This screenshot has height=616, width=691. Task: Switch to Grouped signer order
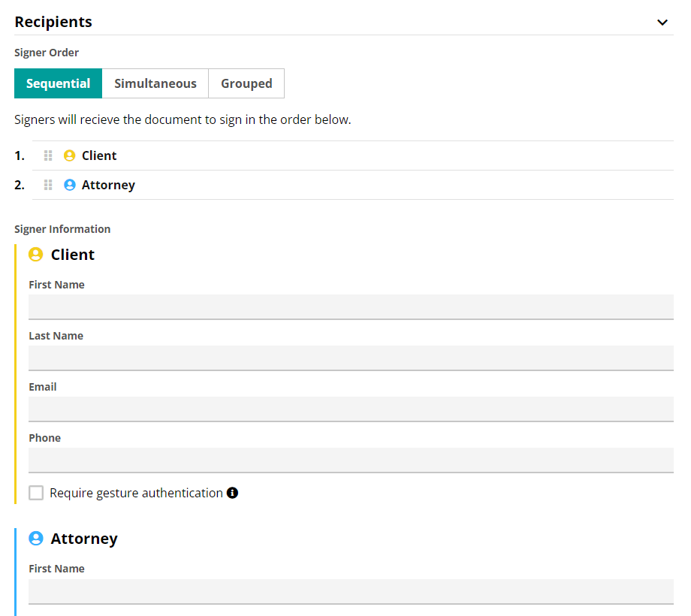coord(246,83)
